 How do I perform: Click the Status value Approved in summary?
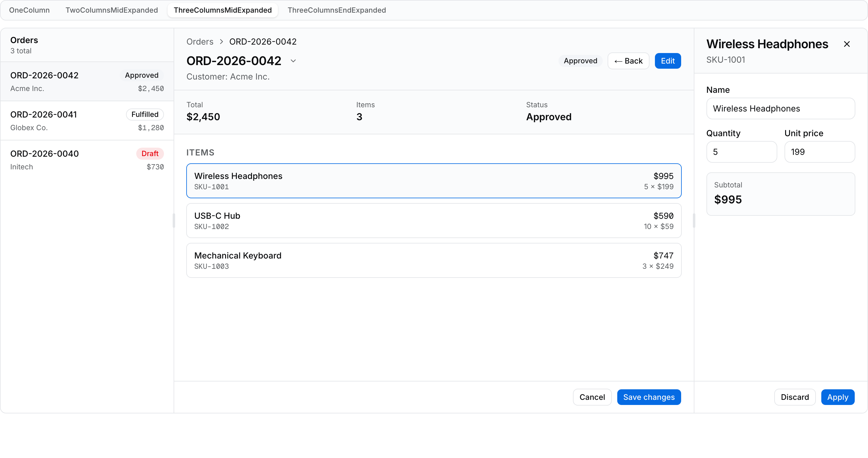tap(549, 117)
